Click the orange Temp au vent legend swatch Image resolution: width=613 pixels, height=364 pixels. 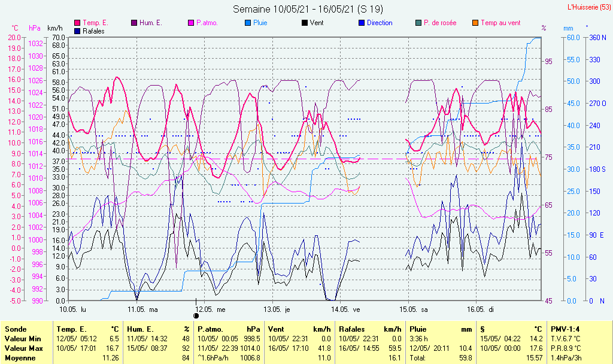coord(475,23)
